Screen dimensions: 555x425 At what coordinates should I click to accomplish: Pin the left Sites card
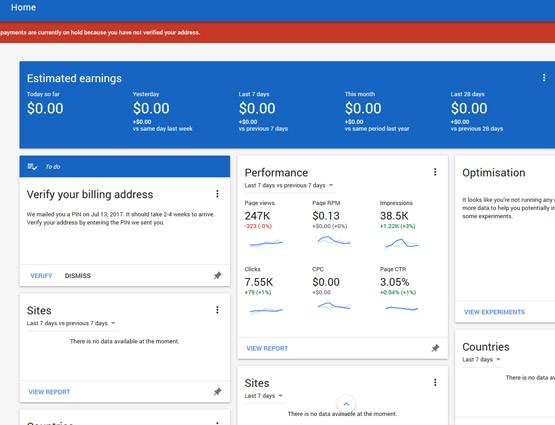(218, 391)
